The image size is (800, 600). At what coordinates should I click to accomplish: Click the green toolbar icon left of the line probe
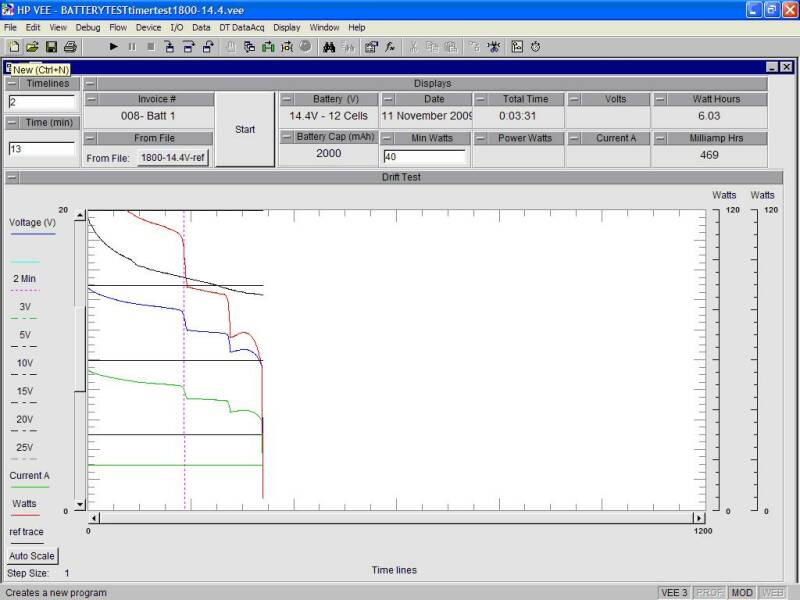pos(268,47)
